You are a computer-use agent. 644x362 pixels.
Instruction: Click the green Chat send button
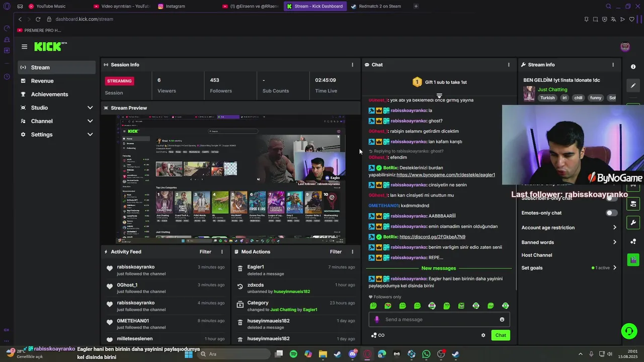pos(501,335)
